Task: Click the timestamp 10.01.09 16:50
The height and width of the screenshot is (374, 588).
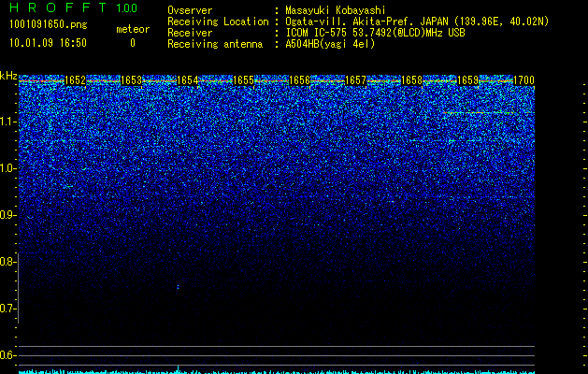Action: tap(48, 43)
